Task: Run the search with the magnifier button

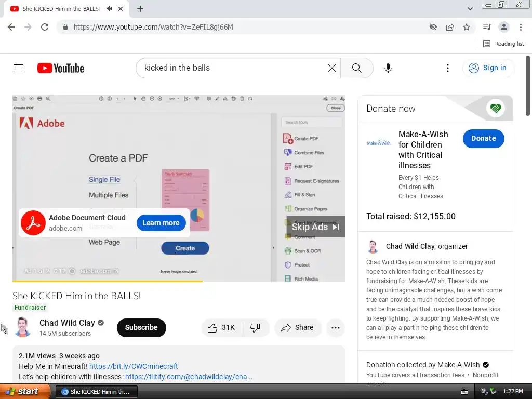Action: 356,68
